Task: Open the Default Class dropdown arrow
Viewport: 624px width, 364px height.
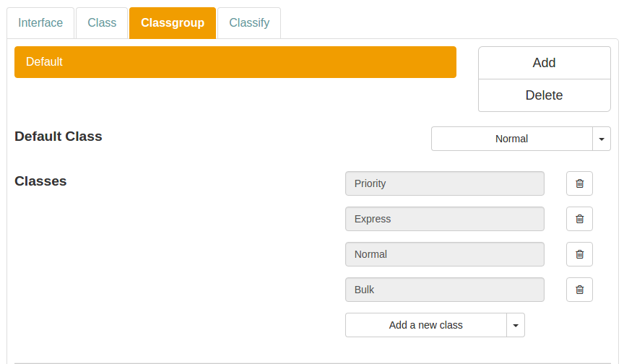Action: click(602, 139)
